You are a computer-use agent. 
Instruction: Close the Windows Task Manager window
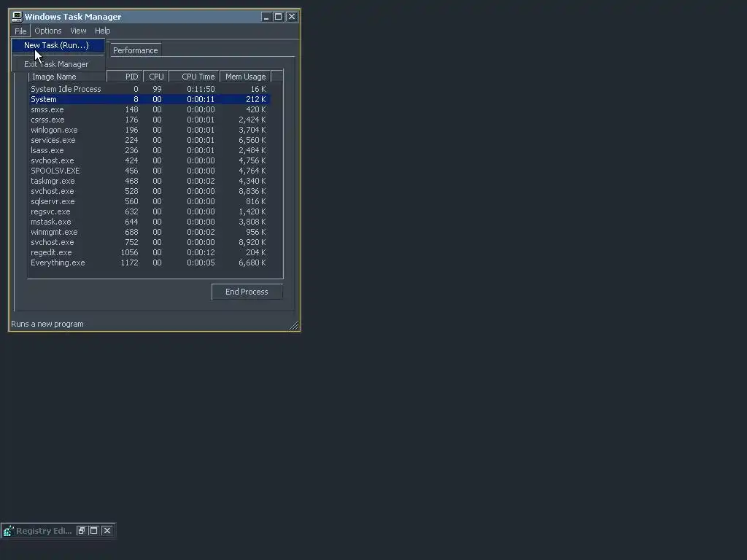coord(292,17)
